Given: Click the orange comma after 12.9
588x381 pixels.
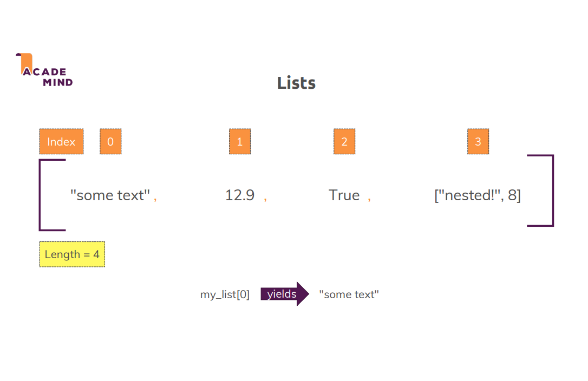Looking at the screenshot, I should click(x=265, y=199).
